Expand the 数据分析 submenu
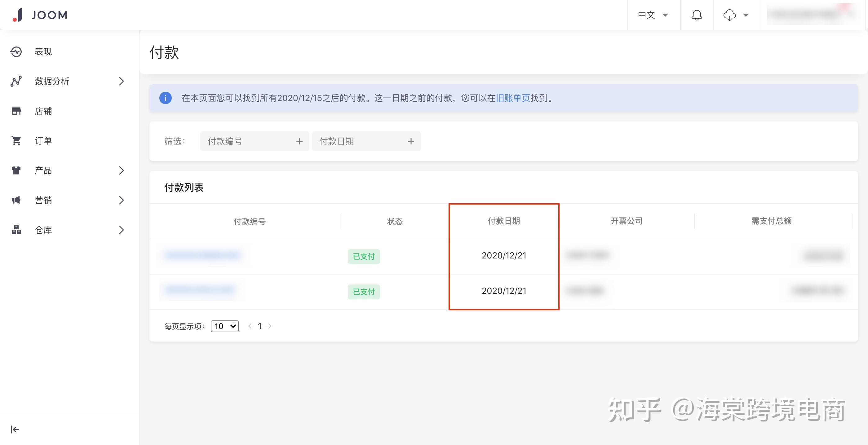 pos(122,81)
